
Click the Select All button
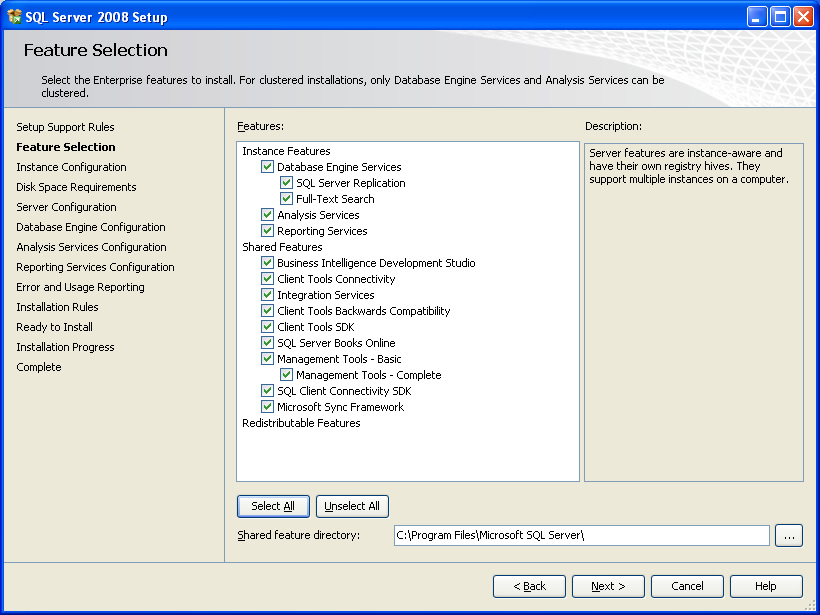(x=273, y=506)
